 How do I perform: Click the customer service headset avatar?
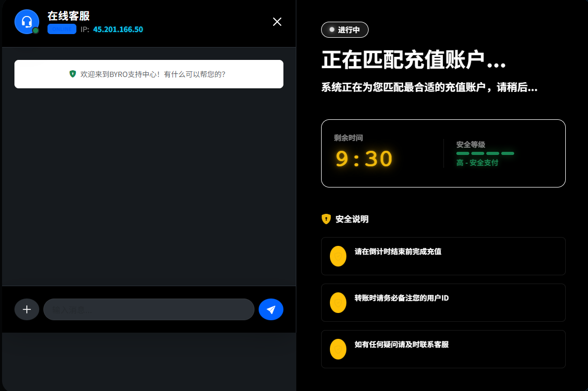coord(27,22)
